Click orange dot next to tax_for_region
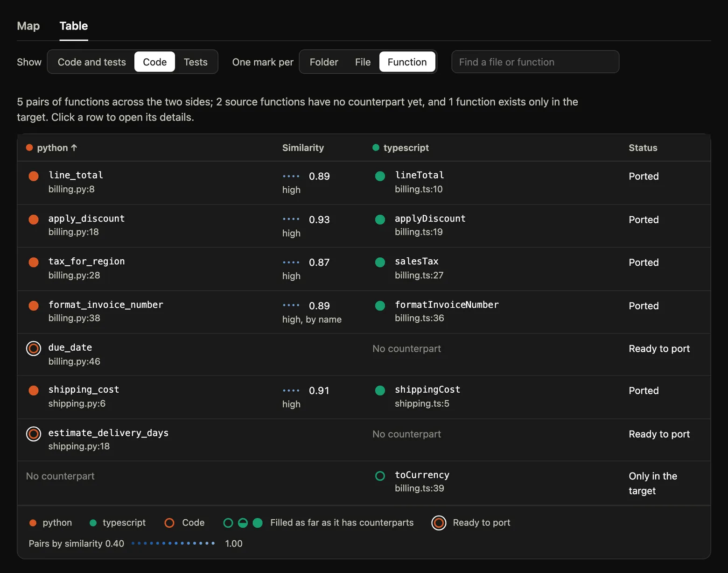The image size is (728, 573). point(34,262)
